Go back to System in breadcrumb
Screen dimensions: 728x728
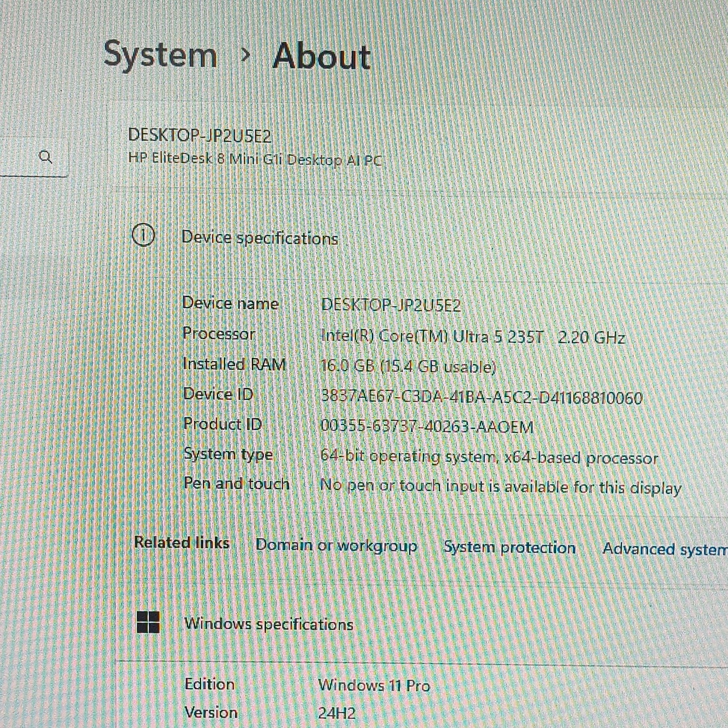pyautogui.click(x=160, y=54)
